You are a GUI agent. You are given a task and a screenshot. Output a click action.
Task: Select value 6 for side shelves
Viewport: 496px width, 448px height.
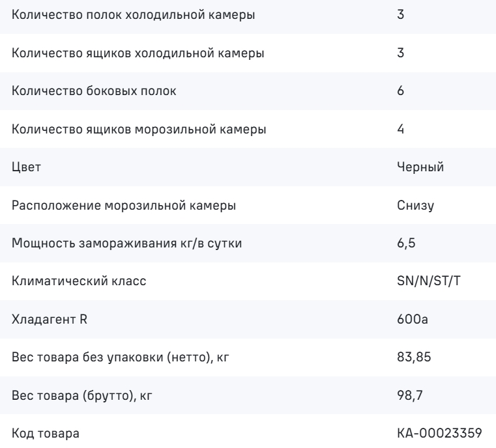click(x=400, y=91)
